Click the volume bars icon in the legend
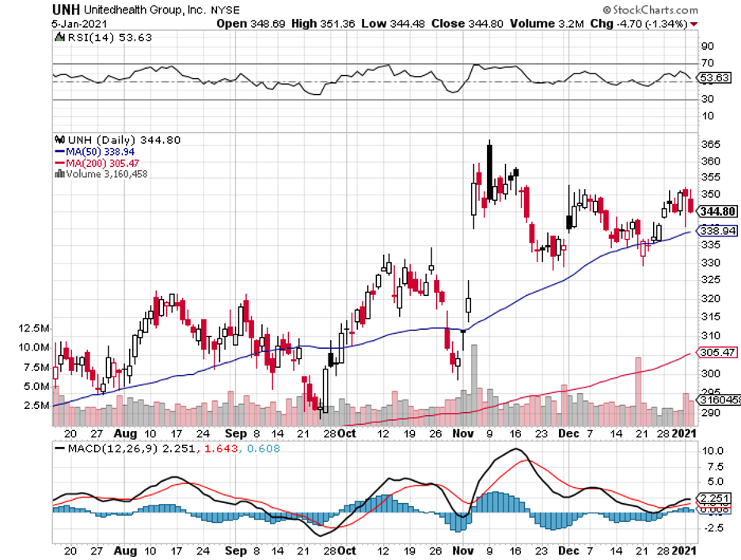 click(x=60, y=174)
